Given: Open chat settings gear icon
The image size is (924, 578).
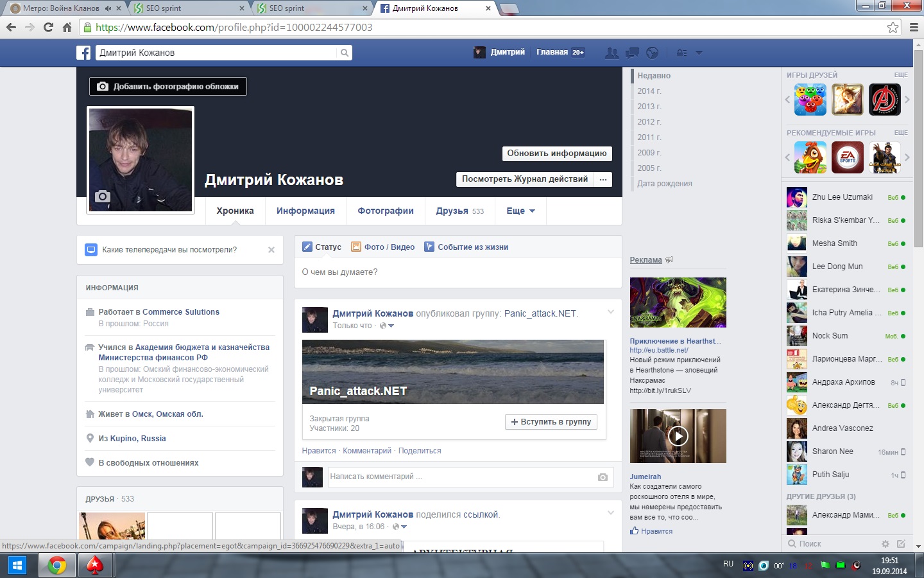Looking at the screenshot, I should pyautogui.click(x=886, y=544).
